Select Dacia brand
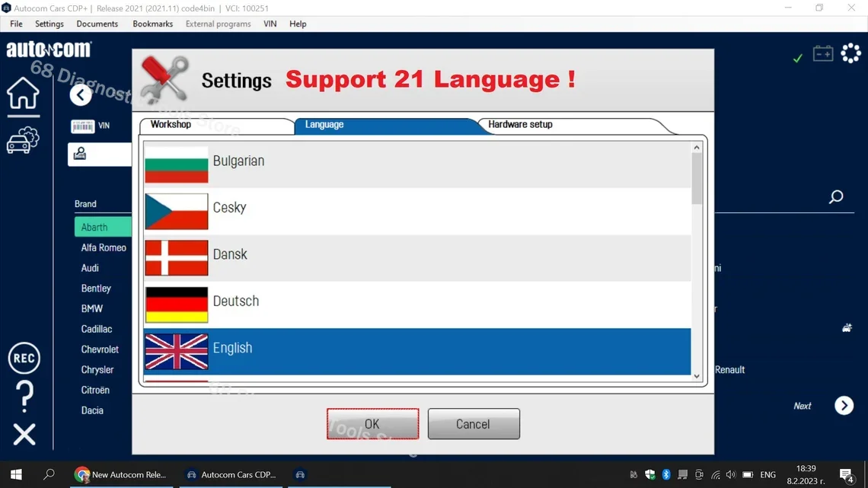 coord(92,410)
